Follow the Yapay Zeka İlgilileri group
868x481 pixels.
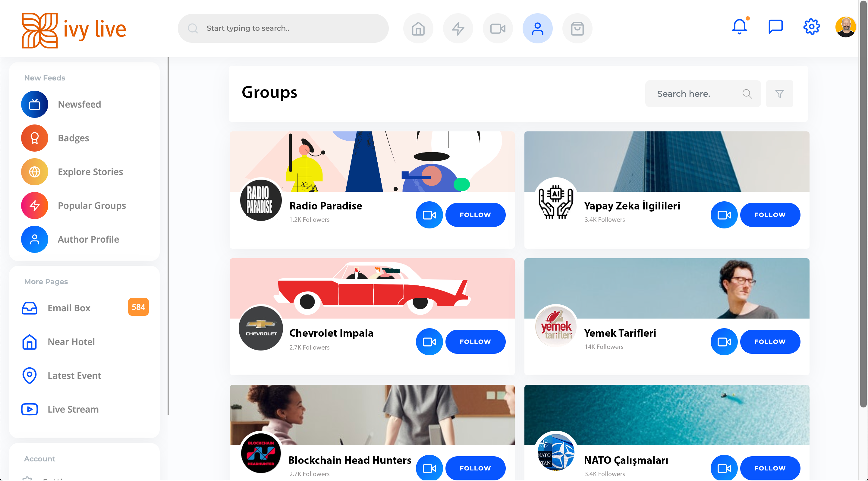pos(770,215)
